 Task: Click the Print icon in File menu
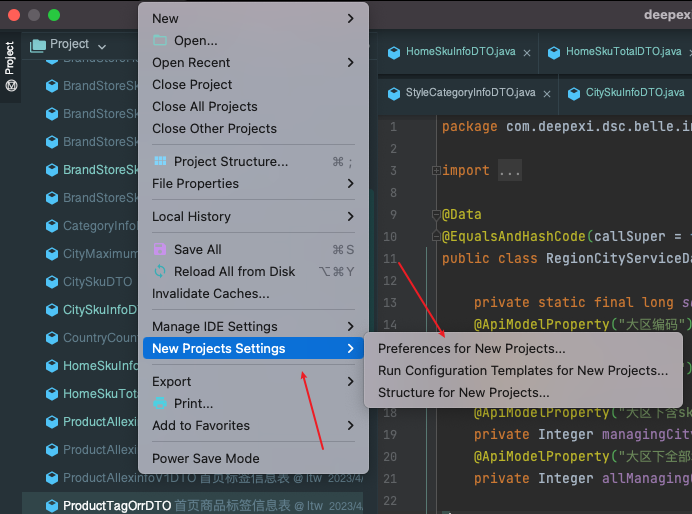click(x=160, y=404)
